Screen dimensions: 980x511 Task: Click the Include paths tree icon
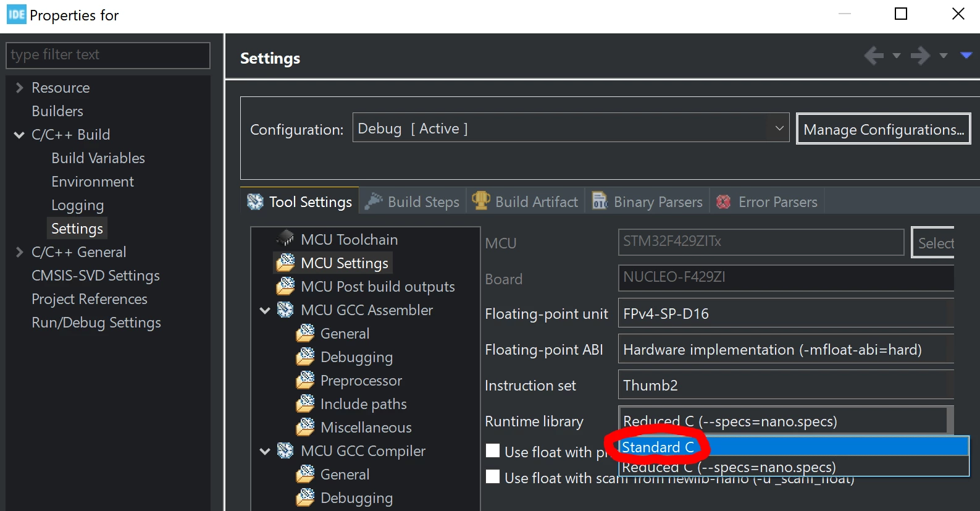[x=305, y=403]
